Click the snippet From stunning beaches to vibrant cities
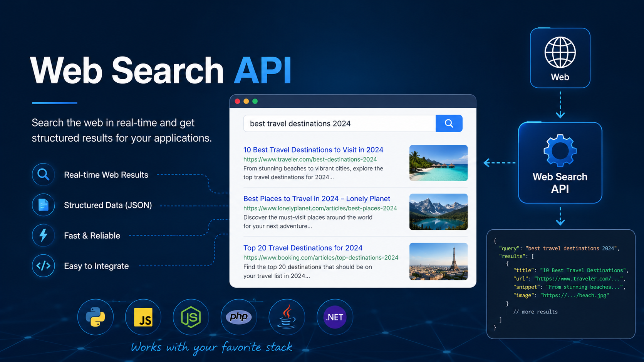The width and height of the screenshot is (644, 362). point(313,173)
